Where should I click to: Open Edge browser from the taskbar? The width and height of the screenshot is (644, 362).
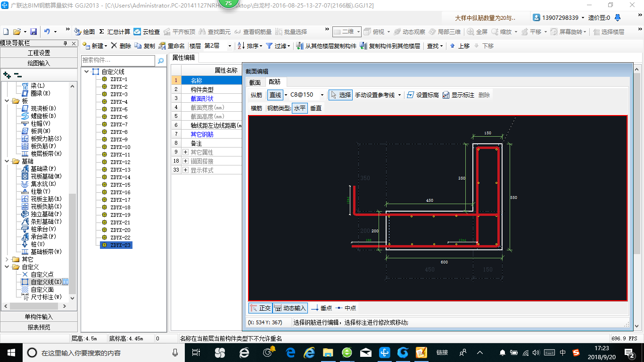[290, 352]
